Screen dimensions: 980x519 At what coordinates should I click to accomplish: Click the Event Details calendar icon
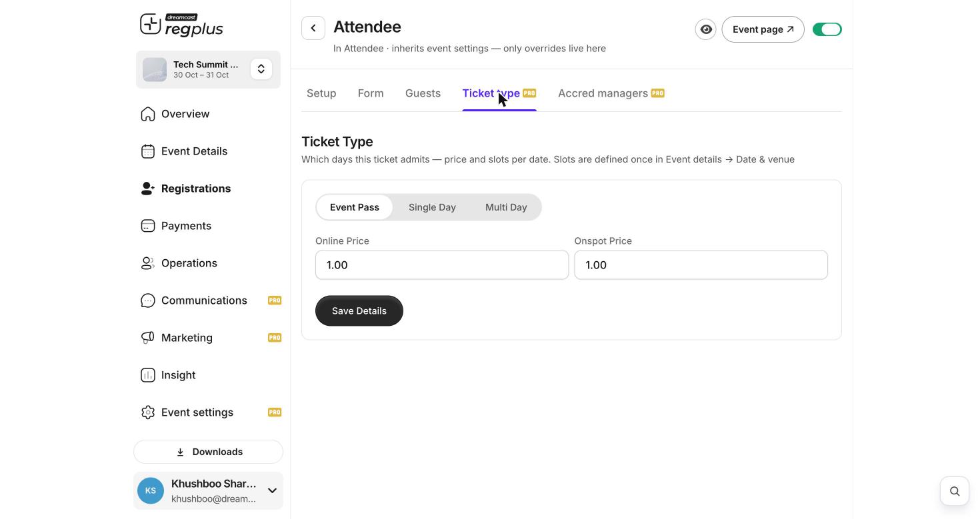tap(148, 151)
